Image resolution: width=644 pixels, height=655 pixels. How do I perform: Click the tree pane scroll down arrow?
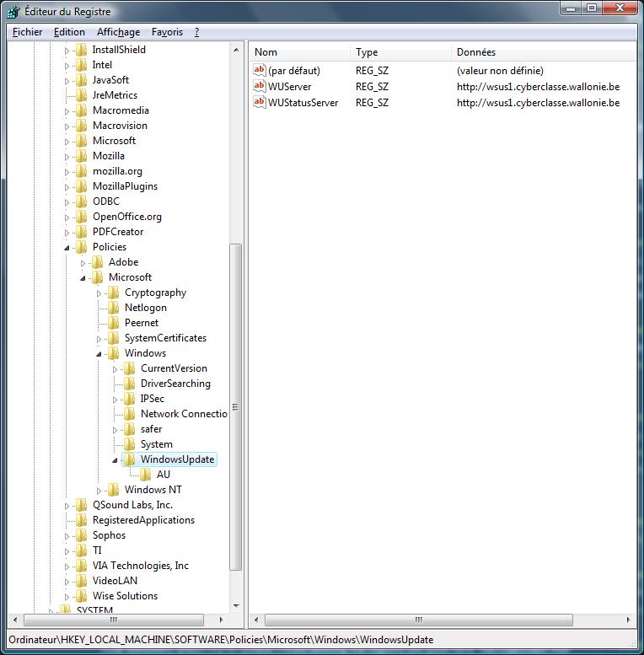[x=236, y=605]
